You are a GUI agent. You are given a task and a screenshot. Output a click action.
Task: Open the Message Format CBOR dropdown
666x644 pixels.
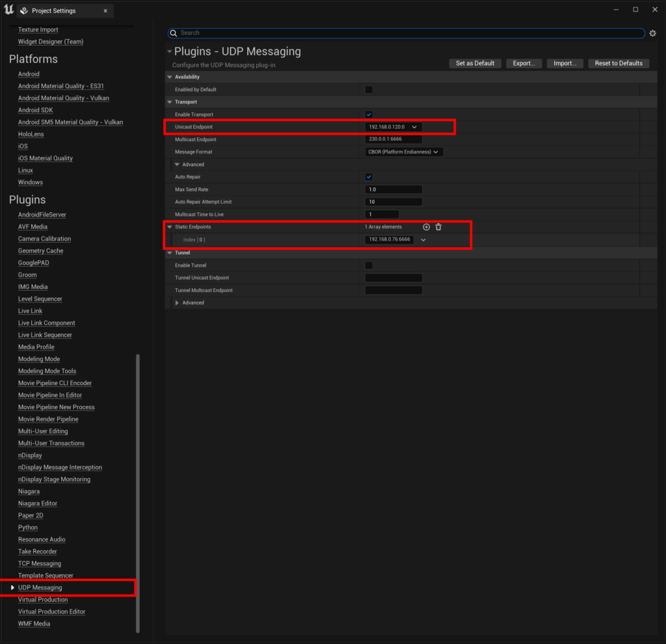coord(404,152)
